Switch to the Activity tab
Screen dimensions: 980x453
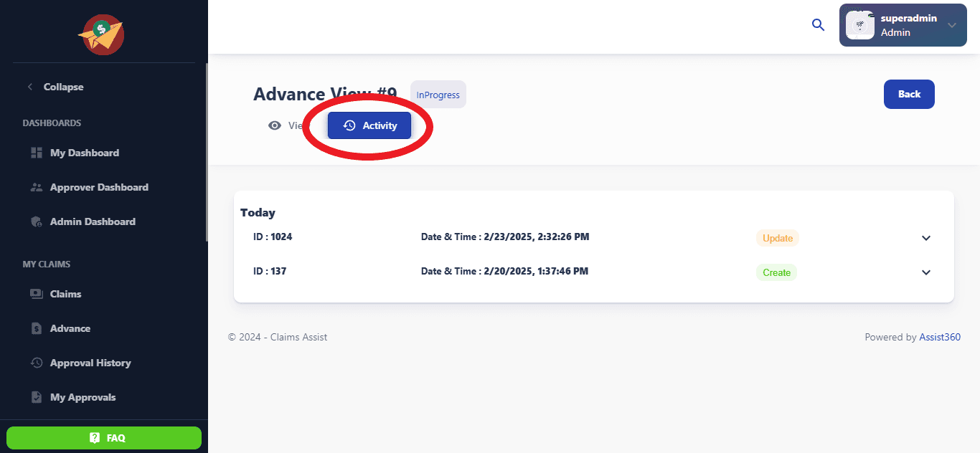[369, 125]
